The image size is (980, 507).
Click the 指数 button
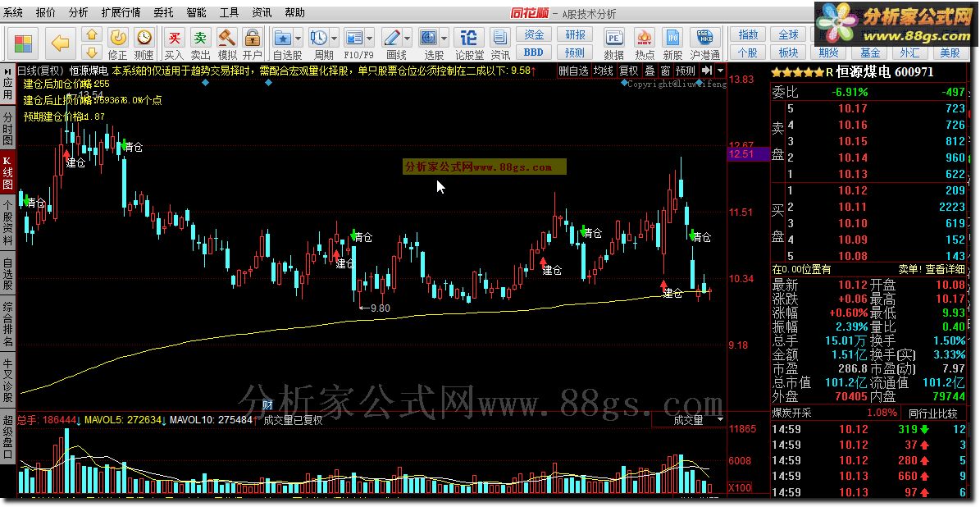(x=748, y=35)
